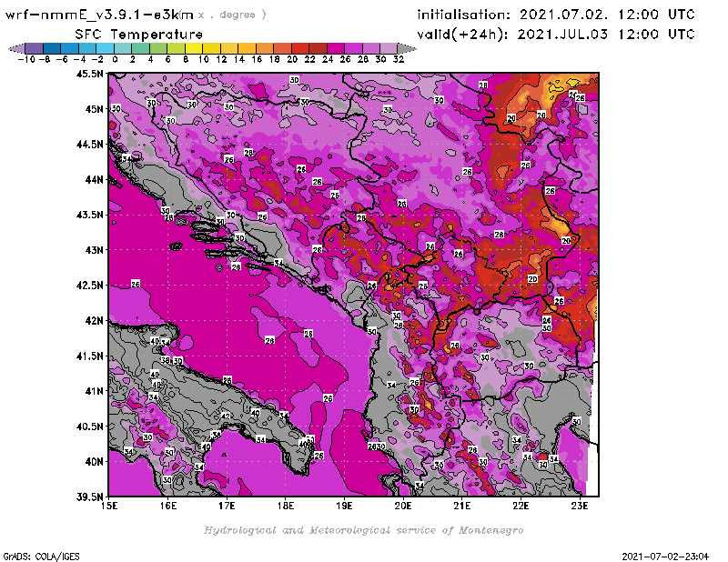Click the initialisation 2021.07.02. 12:00 UTC text
The width and height of the screenshot is (728, 562).
556,15
